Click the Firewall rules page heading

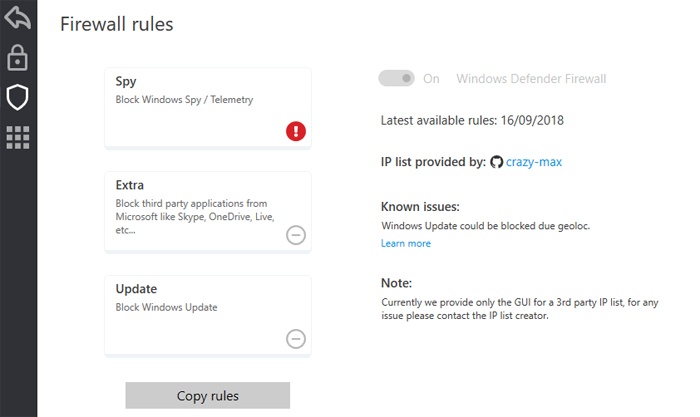[117, 25]
